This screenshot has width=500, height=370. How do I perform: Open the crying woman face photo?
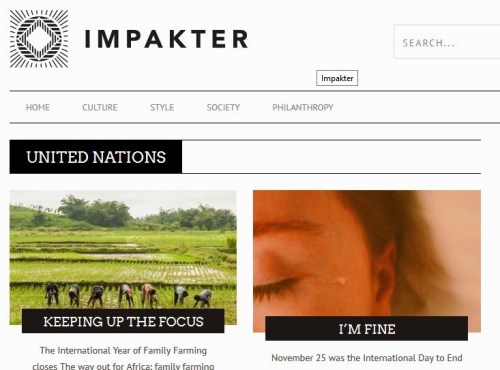(367, 253)
